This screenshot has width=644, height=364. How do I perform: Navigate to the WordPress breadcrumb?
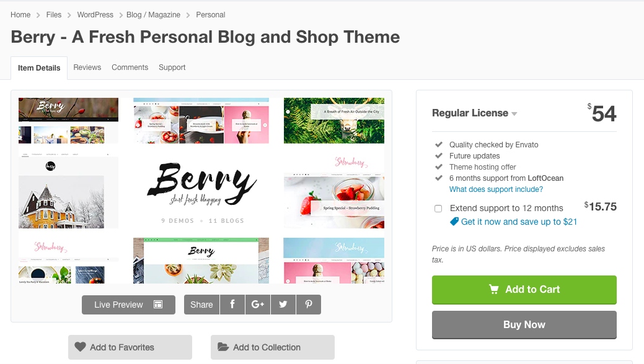(x=95, y=15)
